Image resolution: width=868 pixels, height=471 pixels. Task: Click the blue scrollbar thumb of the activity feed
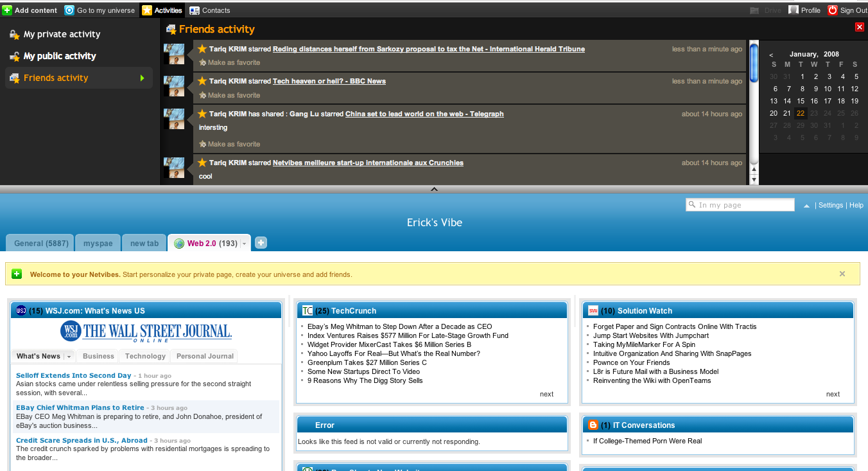point(754,62)
